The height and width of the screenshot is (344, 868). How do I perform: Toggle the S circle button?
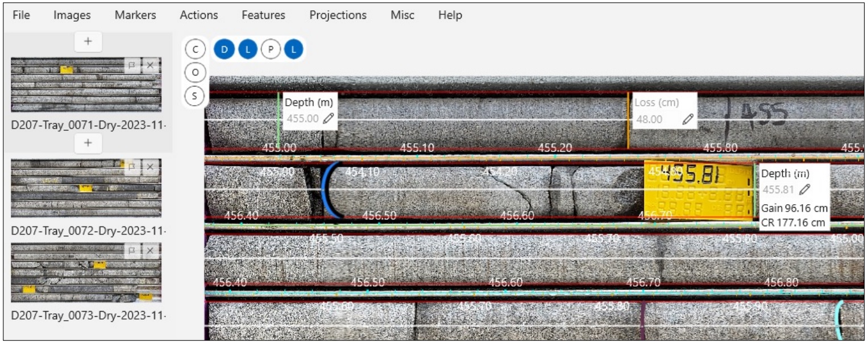point(195,96)
